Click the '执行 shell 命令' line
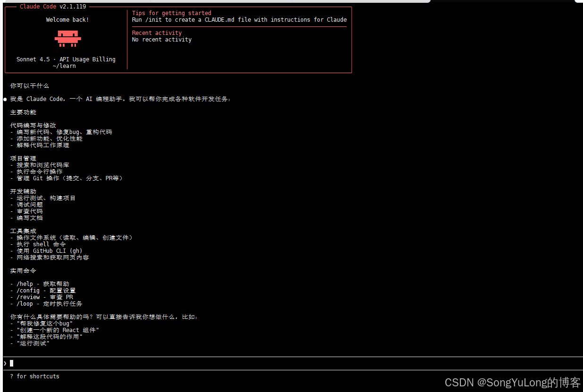Image resolution: width=583 pixels, height=392 pixels. 38,244
